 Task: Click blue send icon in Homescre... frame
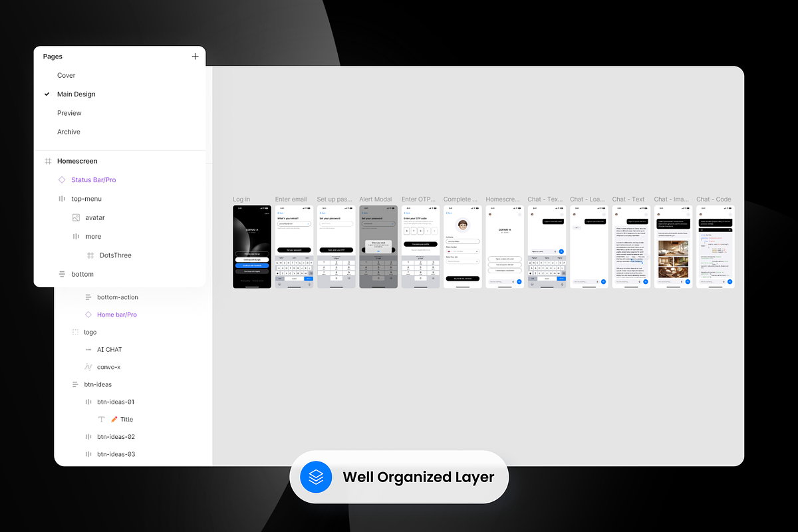[x=519, y=282]
